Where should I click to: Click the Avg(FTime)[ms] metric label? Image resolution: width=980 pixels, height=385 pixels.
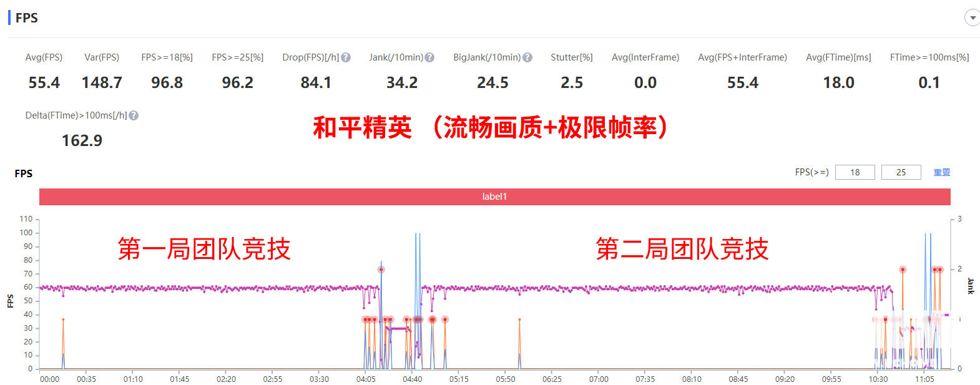838,57
